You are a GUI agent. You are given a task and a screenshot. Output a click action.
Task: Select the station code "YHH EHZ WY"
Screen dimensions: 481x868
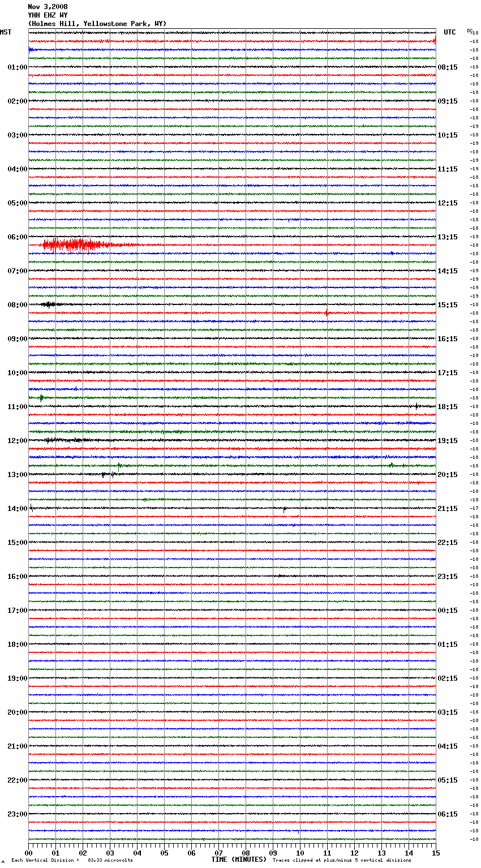(x=48, y=15)
